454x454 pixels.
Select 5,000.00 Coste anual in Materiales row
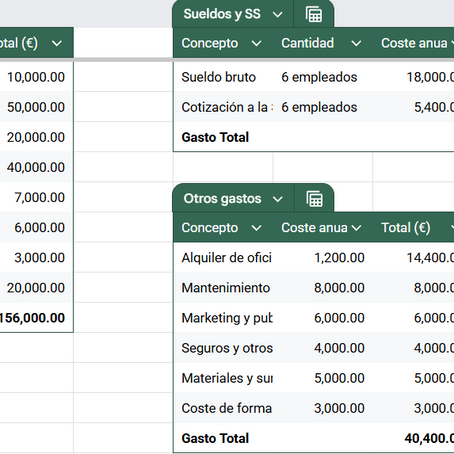click(339, 378)
